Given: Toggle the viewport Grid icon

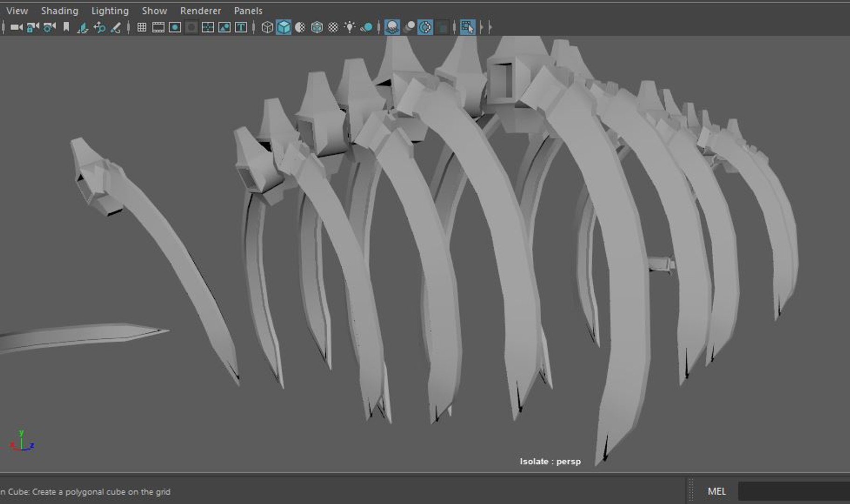Looking at the screenshot, I should [142, 28].
